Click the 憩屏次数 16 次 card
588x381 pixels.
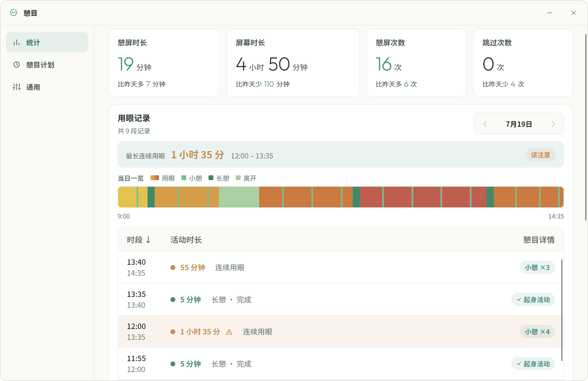pos(416,63)
